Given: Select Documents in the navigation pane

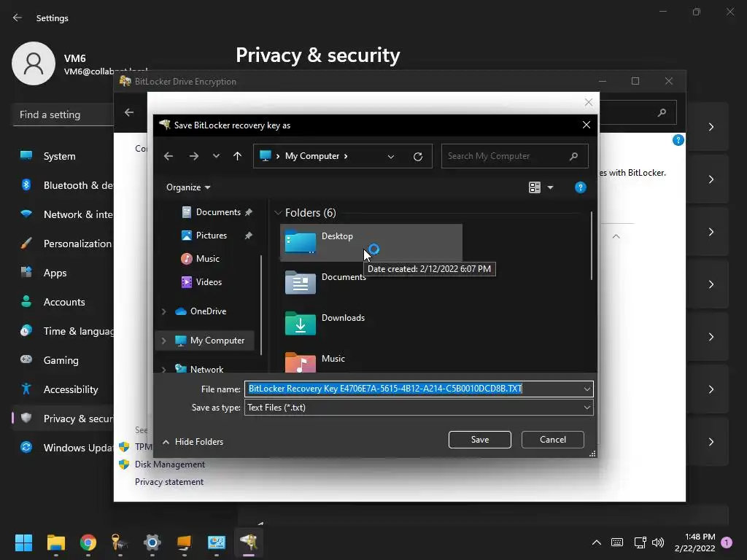Looking at the screenshot, I should pos(217,212).
